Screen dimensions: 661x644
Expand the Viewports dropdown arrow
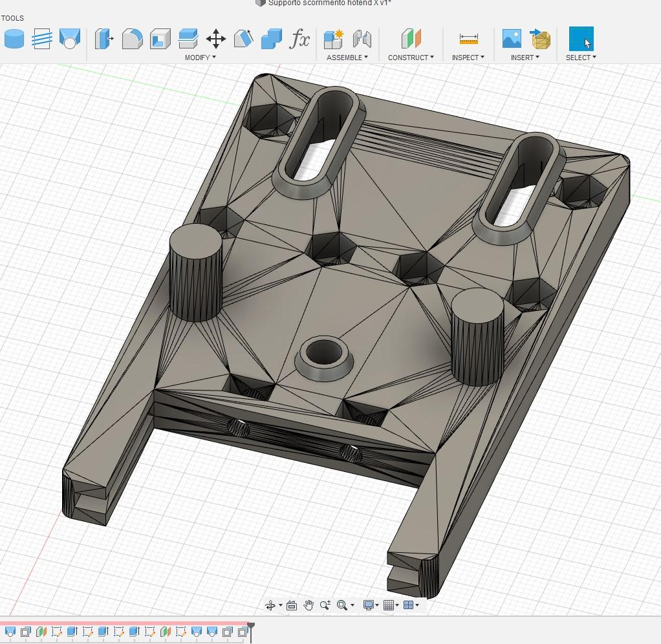pos(417,606)
